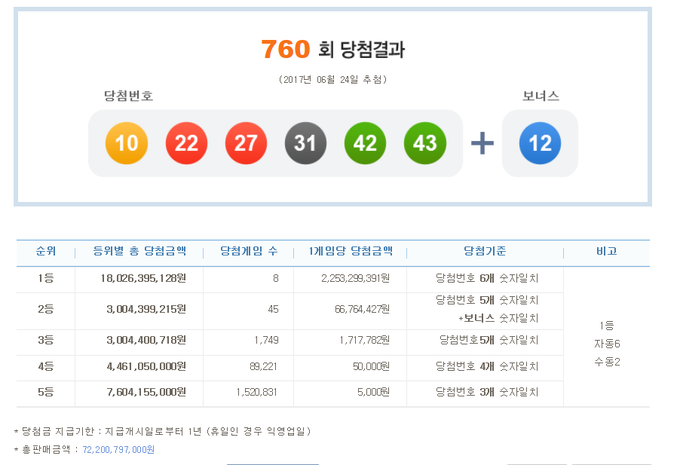Image resolution: width=680 pixels, height=465 pixels.
Task: Click the green number 43 ball
Action: (x=424, y=143)
